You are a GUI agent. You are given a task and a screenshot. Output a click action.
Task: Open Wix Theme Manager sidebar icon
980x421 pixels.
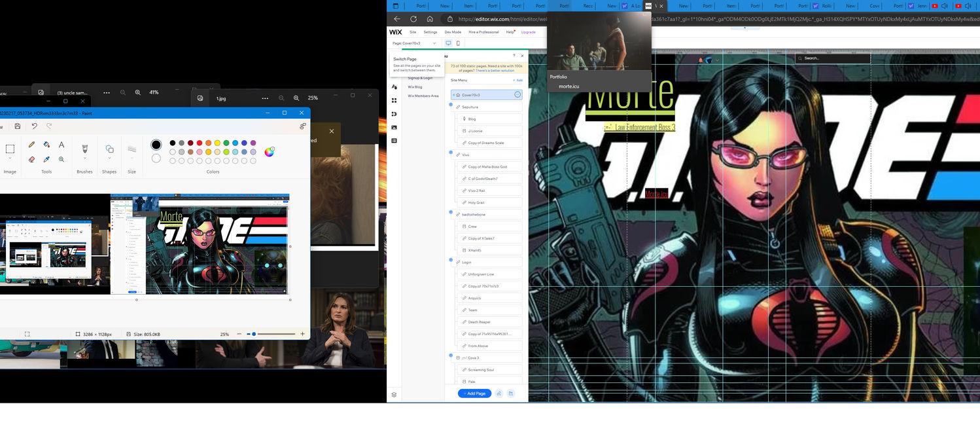[x=394, y=86]
